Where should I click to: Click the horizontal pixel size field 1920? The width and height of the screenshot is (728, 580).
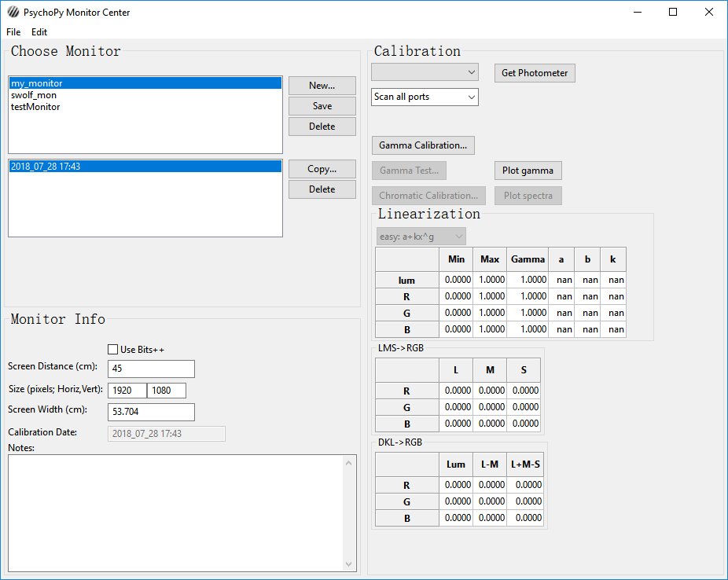pyautogui.click(x=127, y=391)
